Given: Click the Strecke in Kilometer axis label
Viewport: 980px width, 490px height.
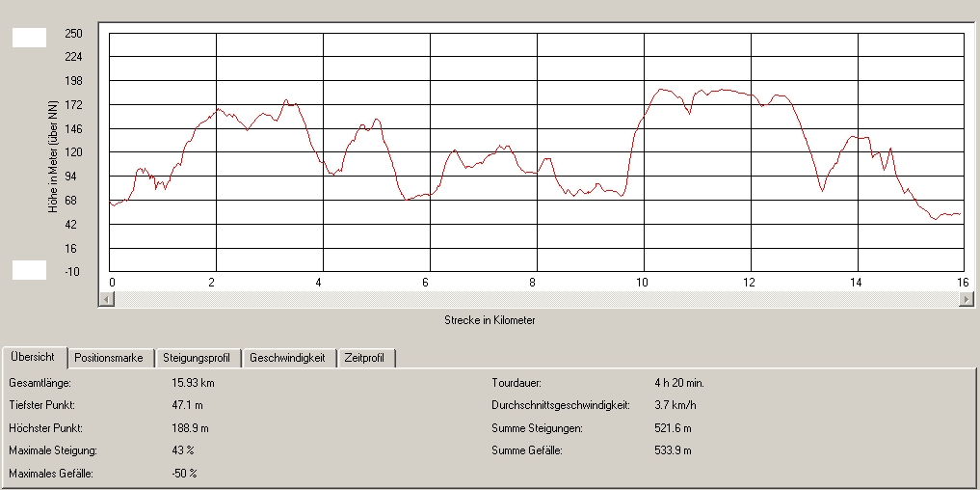Looking at the screenshot, I should pyautogui.click(x=490, y=320).
